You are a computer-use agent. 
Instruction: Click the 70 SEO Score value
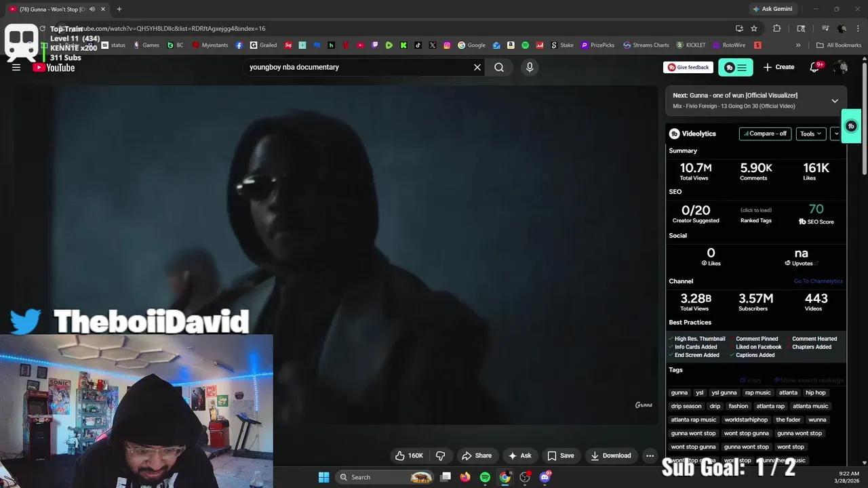(x=816, y=209)
